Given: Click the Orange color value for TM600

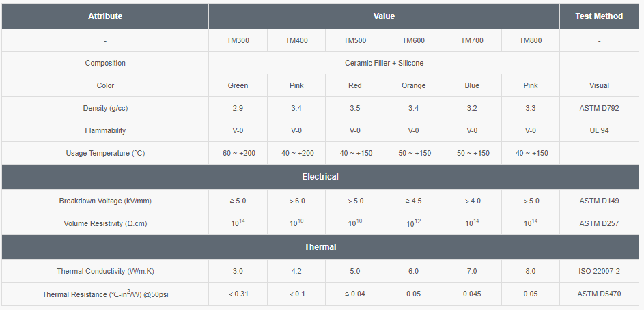Looking at the screenshot, I should tap(413, 85).
